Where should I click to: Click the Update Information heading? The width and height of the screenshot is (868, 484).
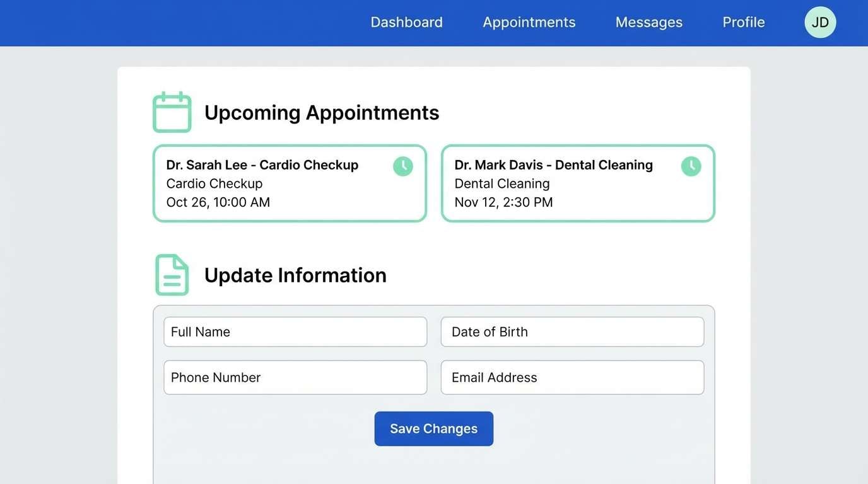[295, 275]
